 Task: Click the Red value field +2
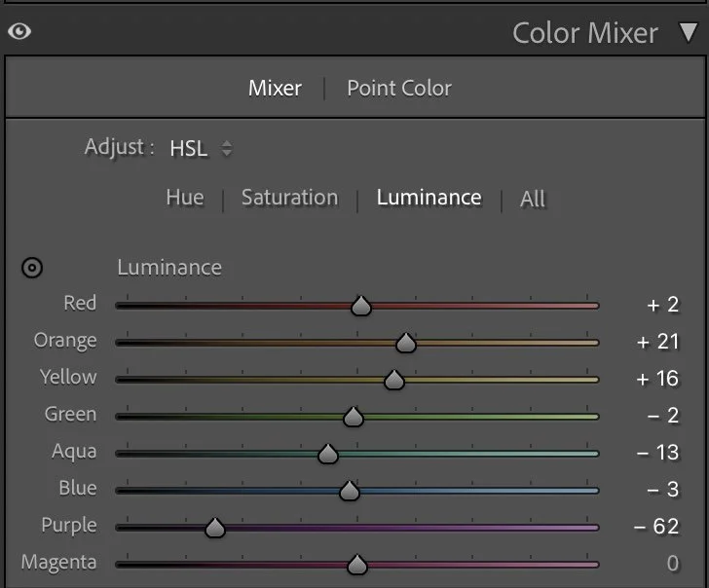coord(663,305)
